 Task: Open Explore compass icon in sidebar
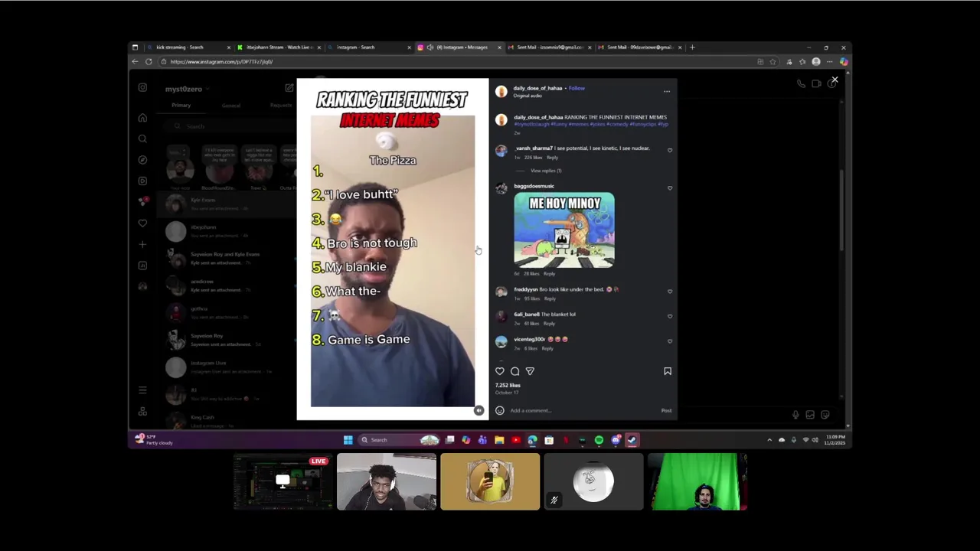142,160
